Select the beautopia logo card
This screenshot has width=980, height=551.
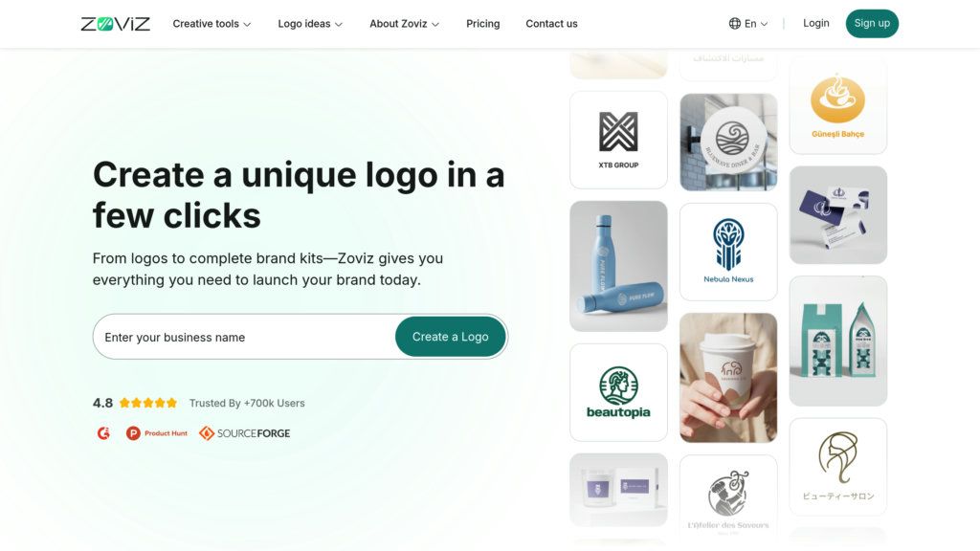[x=618, y=392]
